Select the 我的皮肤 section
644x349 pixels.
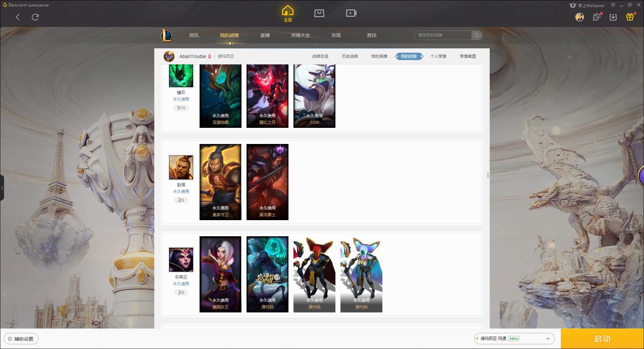409,56
